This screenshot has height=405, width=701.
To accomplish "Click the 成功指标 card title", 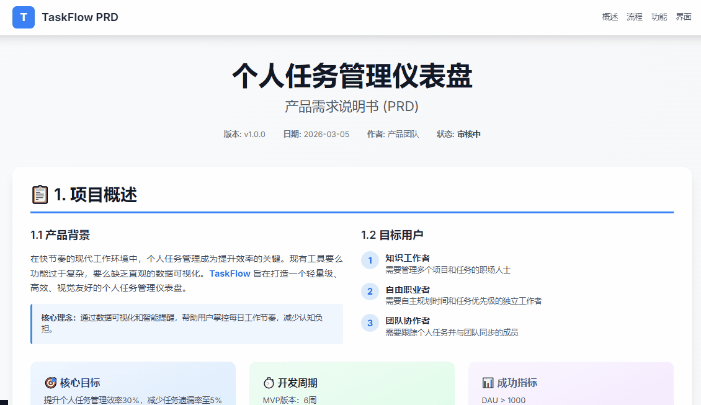I will click(x=517, y=383).
